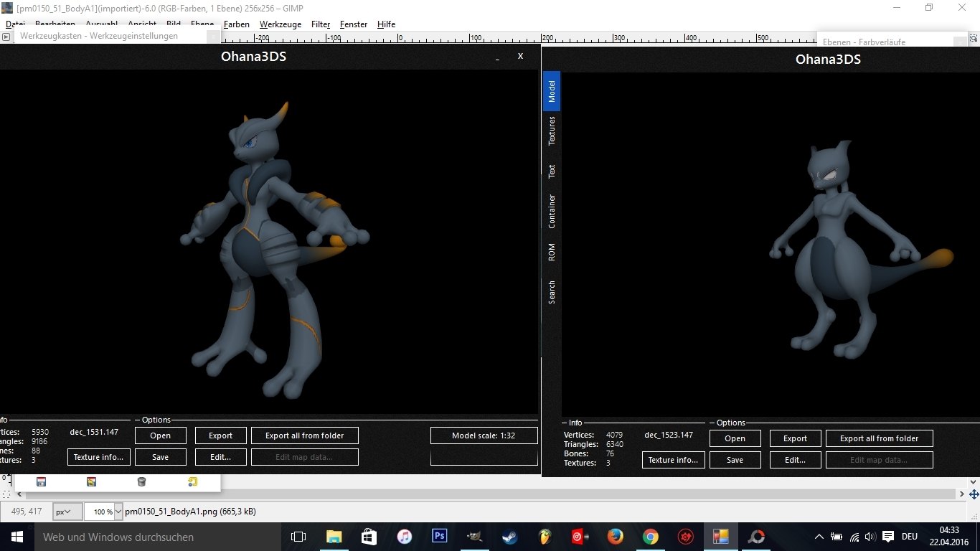The width and height of the screenshot is (980, 551).
Task: Switch to the ROM tab
Action: (x=552, y=252)
